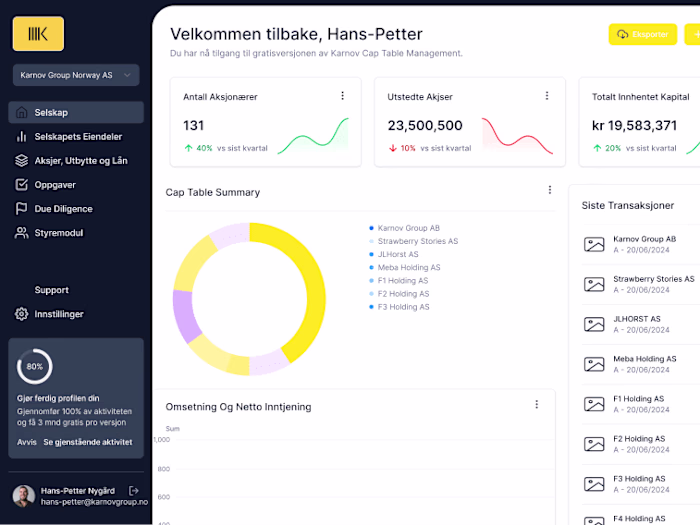Click the Se gjenstående aktivitet link
Screen dimensions: 700x525
pos(88,442)
